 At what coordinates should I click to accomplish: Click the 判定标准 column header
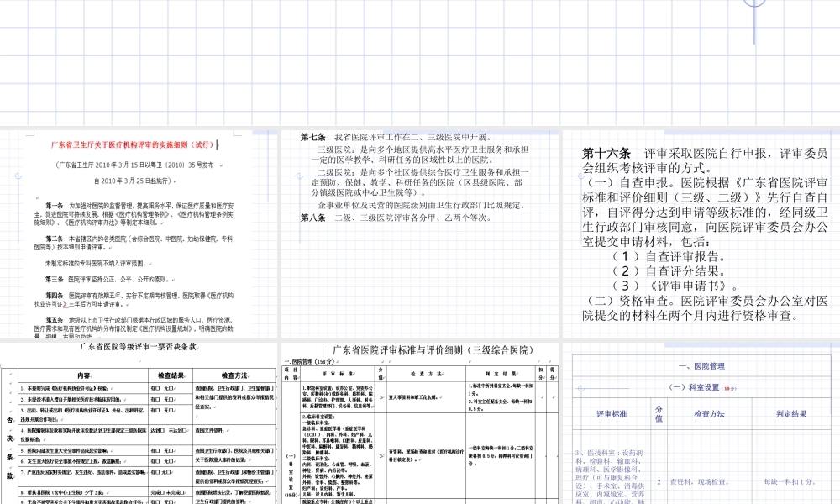coord(790,413)
